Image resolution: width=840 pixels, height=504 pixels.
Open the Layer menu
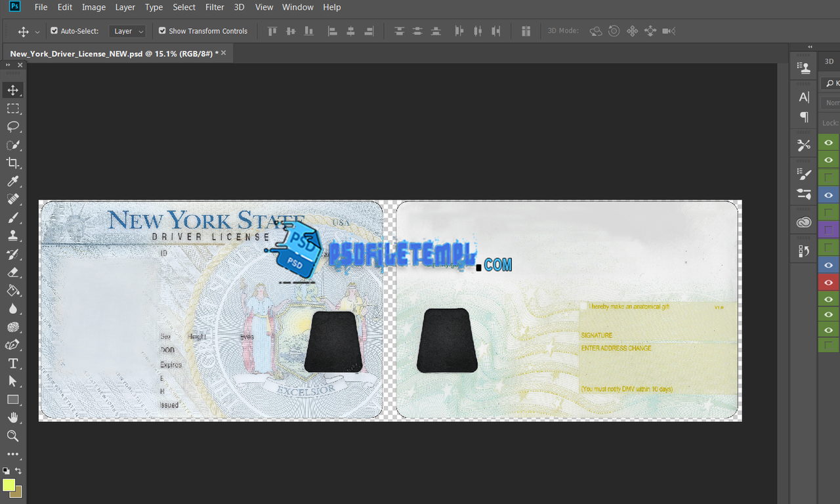[125, 7]
